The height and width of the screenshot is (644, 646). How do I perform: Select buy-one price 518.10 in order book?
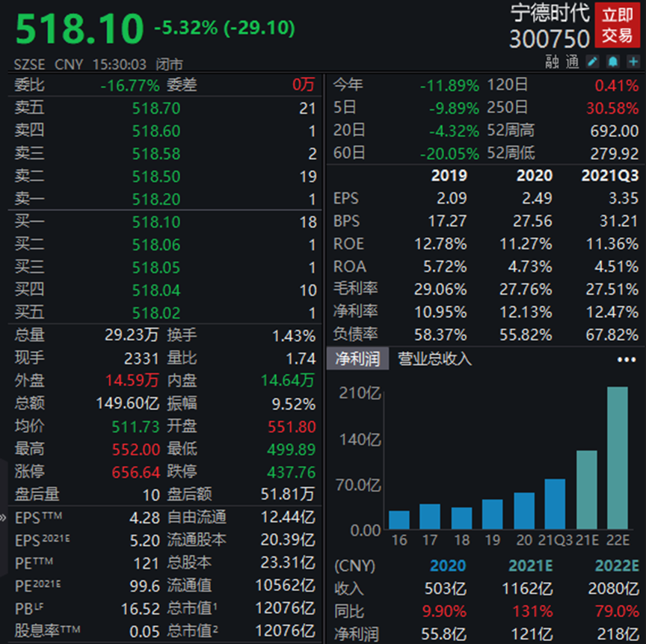(156, 222)
